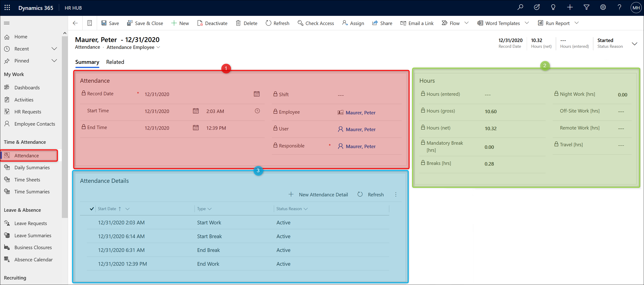
Task: Toggle select-all checkmark in Attendance Details grid
Action: [x=92, y=209]
